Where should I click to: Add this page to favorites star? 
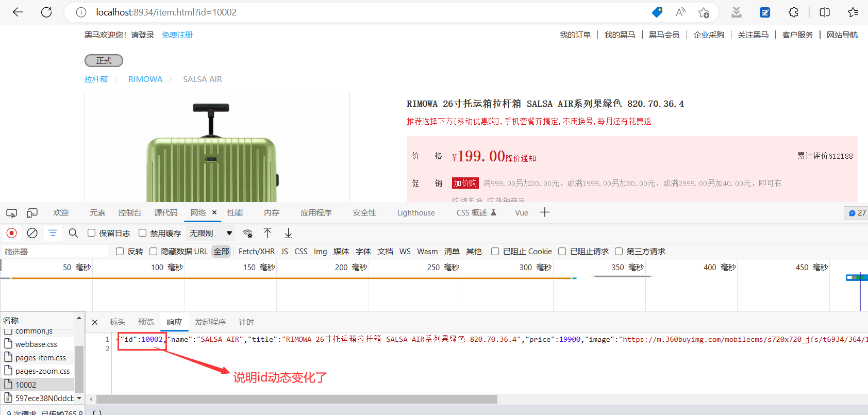tap(704, 12)
